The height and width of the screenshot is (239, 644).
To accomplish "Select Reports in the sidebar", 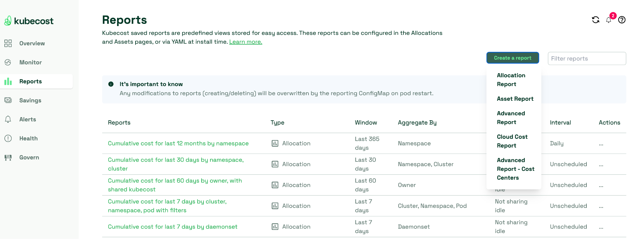I will coord(36,81).
